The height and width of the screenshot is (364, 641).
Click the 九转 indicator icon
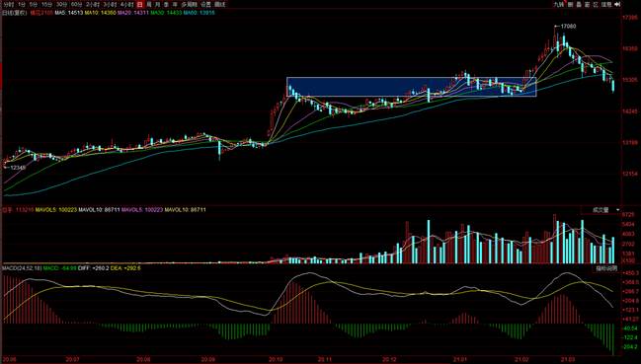(x=558, y=5)
